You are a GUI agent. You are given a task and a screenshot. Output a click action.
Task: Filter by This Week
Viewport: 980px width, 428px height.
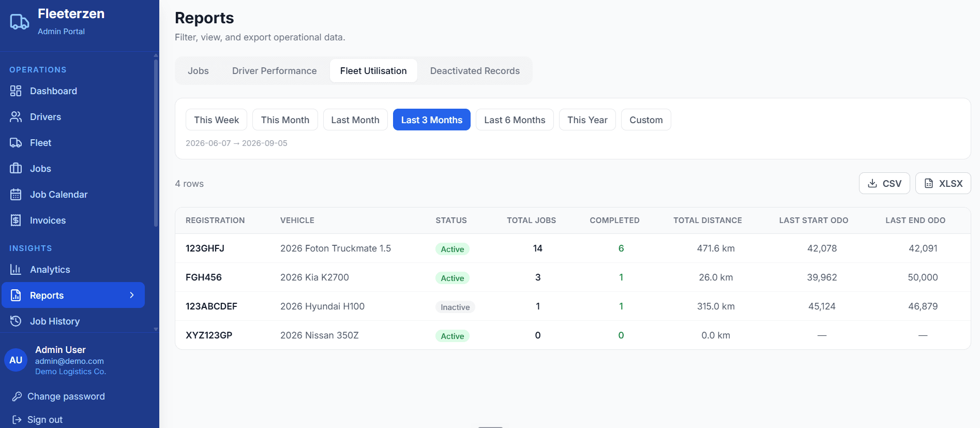coord(216,120)
